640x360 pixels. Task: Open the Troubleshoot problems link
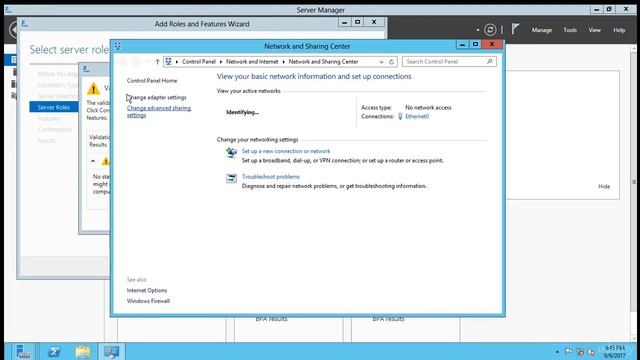[271, 177]
